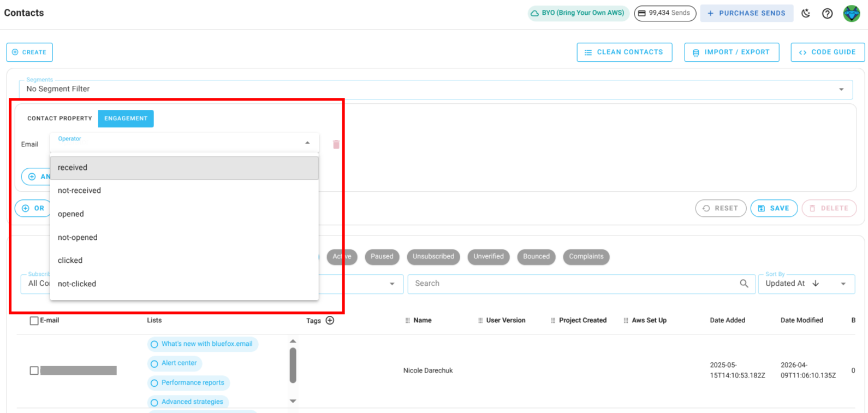Toggle the Updated At sort direction arrow
868x413 pixels.
tap(816, 284)
